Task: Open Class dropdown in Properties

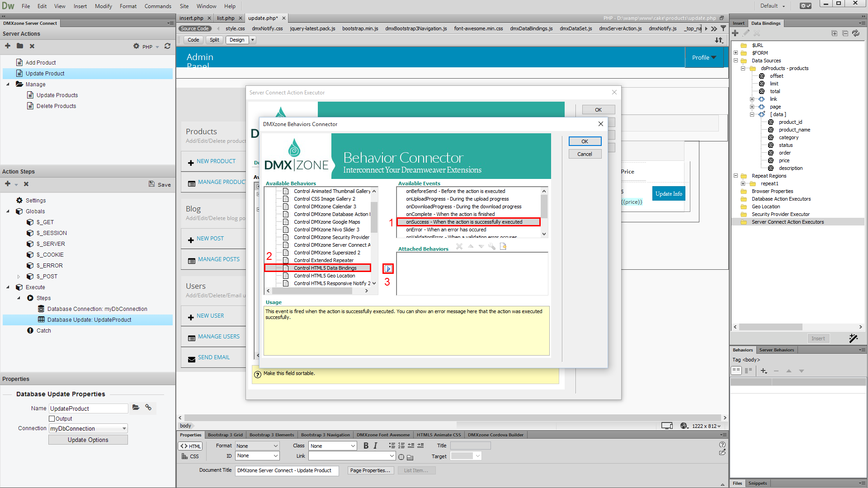Action: click(x=333, y=446)
